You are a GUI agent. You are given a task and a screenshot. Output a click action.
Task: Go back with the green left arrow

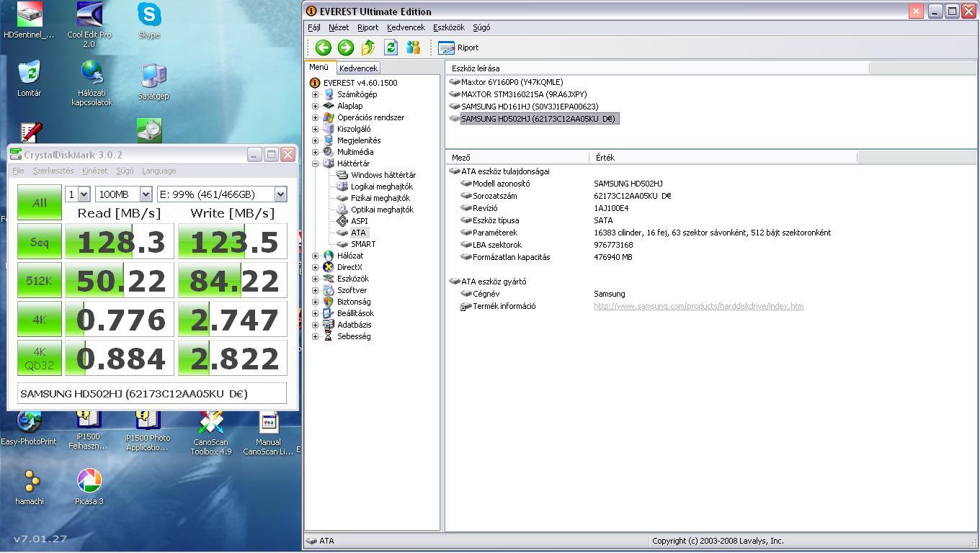coord(323,48)
